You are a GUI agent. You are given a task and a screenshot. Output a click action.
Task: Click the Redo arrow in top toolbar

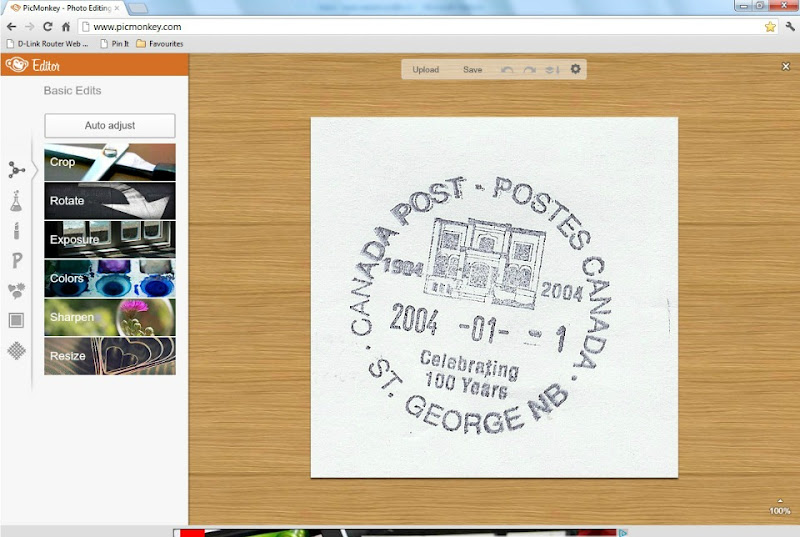(x=530, y=69)
